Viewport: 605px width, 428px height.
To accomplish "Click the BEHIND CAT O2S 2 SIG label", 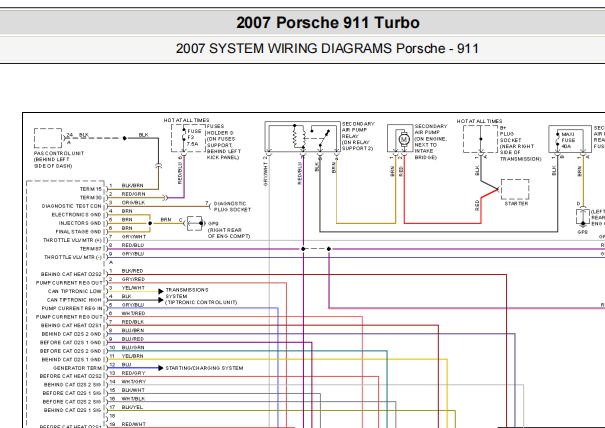I will 73,385.
